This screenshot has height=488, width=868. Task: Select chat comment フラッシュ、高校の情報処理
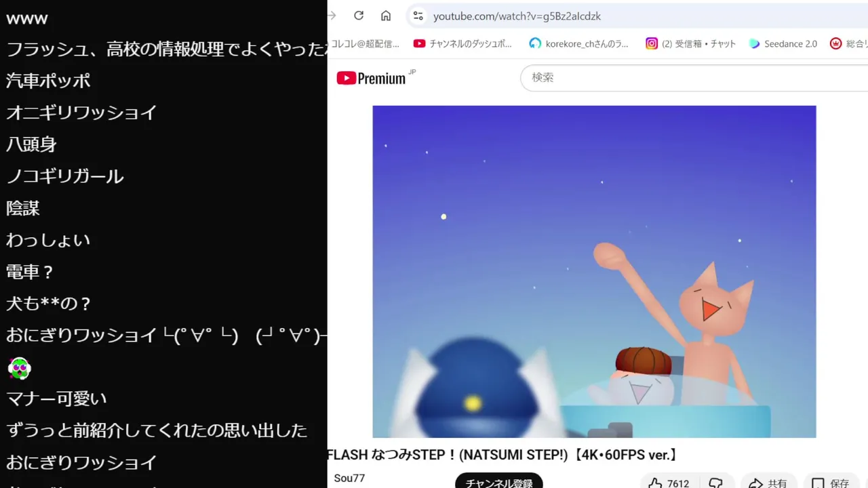click(x=167, y=49)
